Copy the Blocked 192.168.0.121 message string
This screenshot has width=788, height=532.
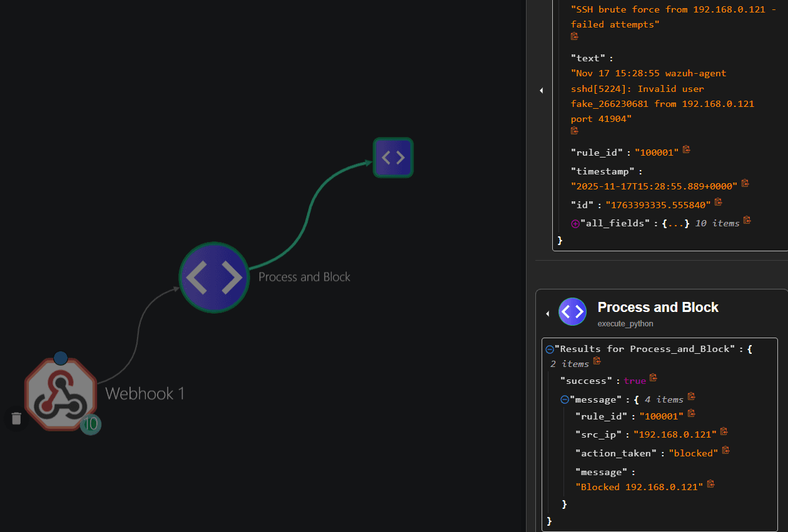[710, 484]
